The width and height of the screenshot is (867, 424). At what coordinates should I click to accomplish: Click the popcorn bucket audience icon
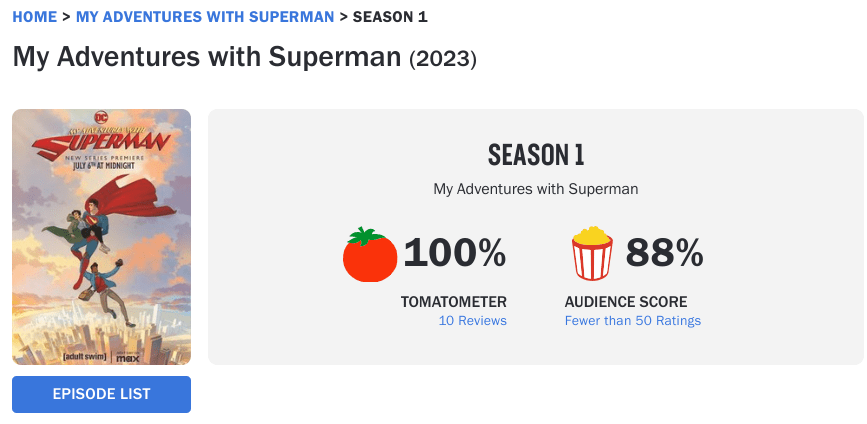591,254
